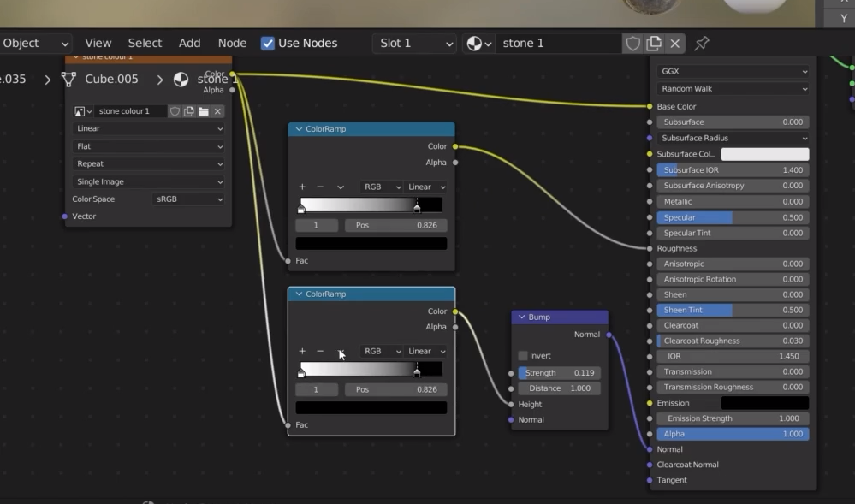Open image file with folder icon
Image resolution: width=855 pixels, height=504 pixels.
204,111
